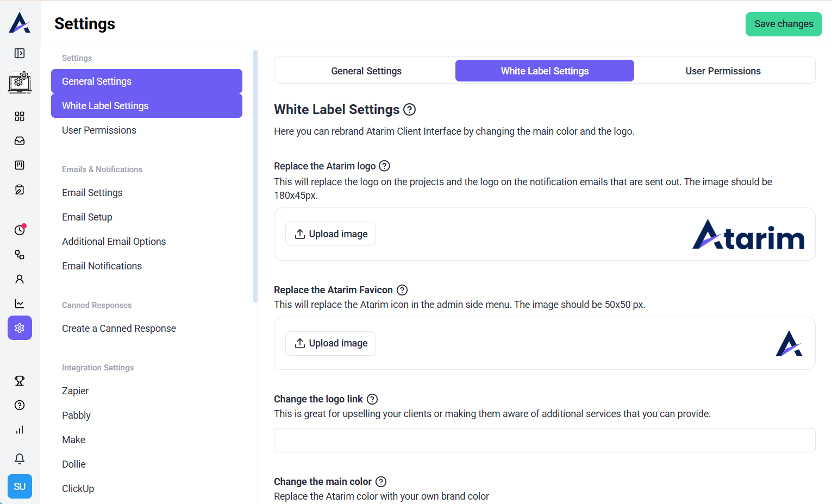Switch to the General Settings tab

coord(366,71)
